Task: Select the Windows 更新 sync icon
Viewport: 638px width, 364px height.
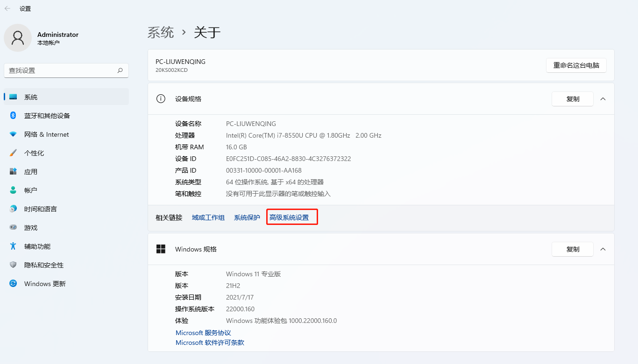Action: point(13,284)
